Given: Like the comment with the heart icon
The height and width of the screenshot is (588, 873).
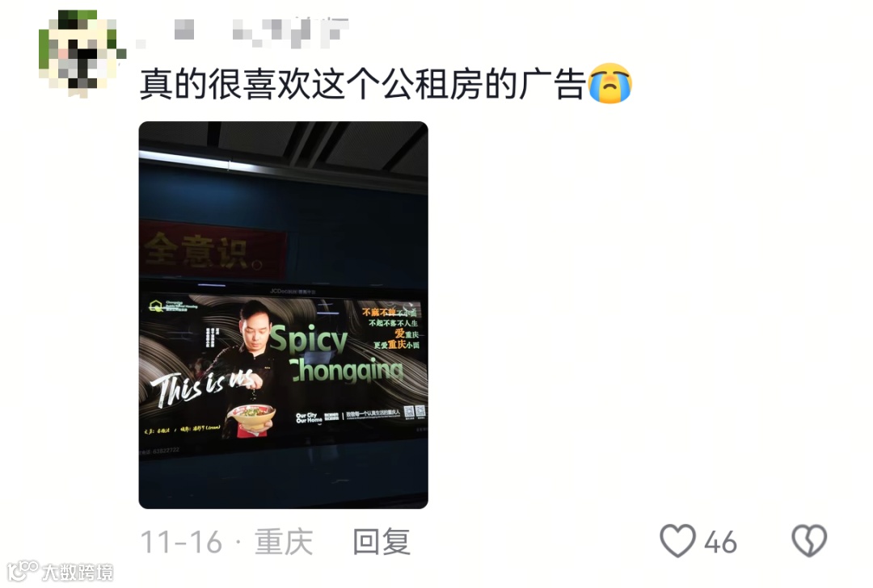Looking at the screenshot, I should coord(677,540).
